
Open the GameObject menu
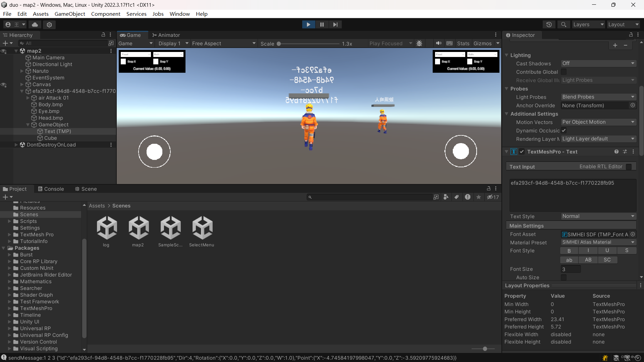70,14
